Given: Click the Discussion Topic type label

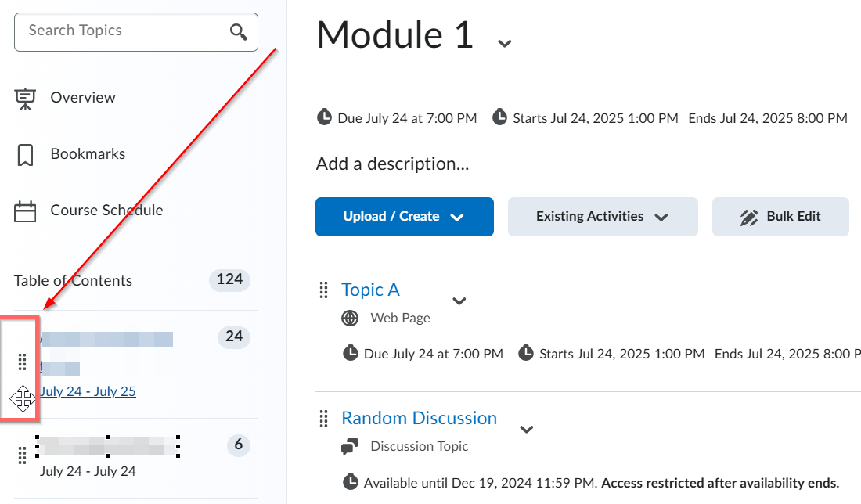Looking at the screenshot, I should pos(420,446).
